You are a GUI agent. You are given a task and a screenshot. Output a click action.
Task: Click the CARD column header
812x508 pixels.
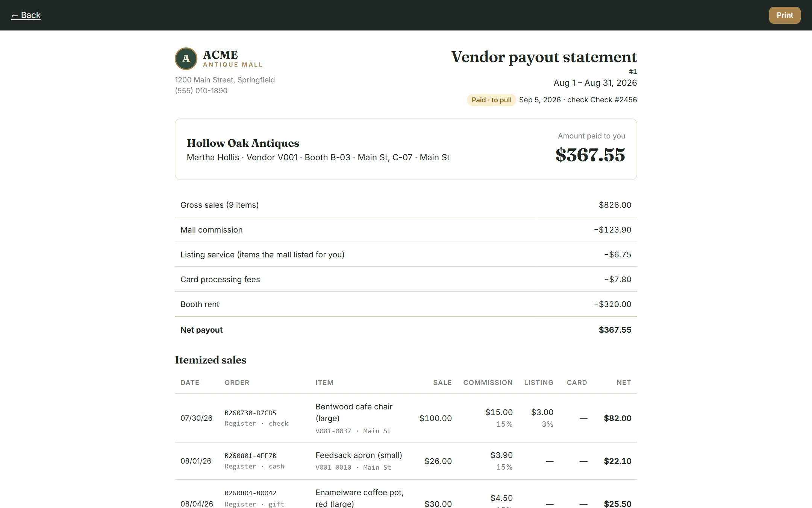click(577, 382)
